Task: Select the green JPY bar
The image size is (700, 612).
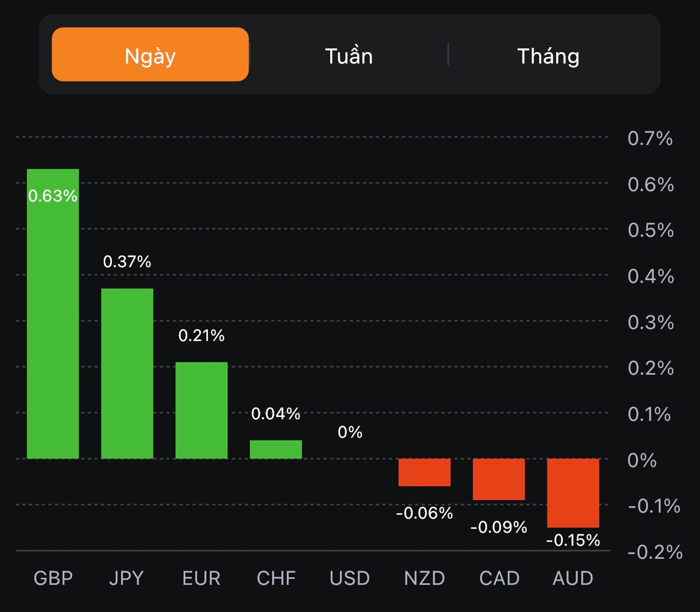Action: (127, 374)
